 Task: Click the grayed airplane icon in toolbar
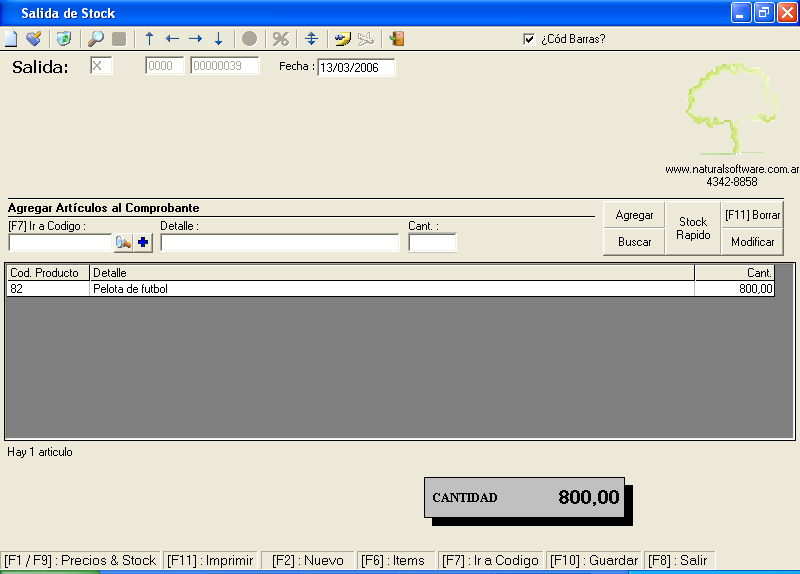[366, 39]
